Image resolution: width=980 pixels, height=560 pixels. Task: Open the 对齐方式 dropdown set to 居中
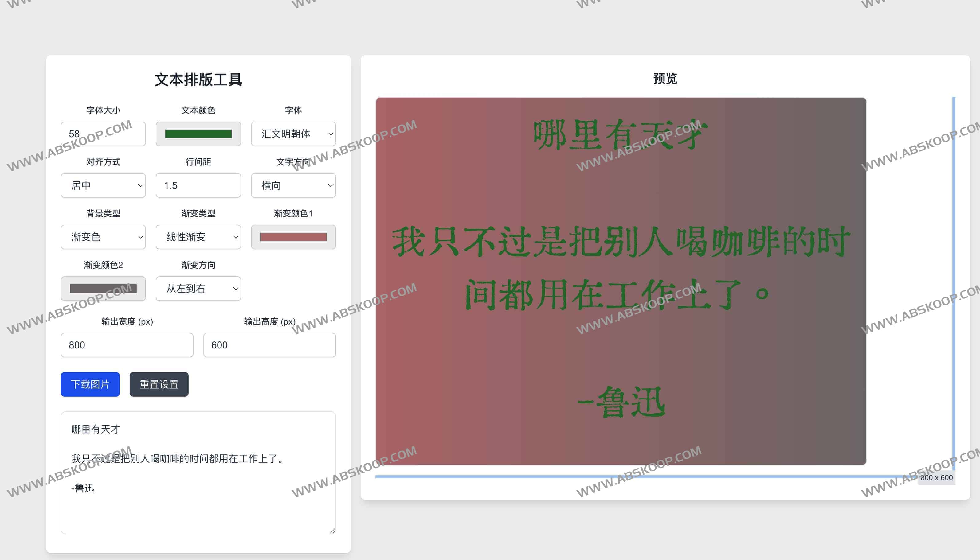point(103,185)
